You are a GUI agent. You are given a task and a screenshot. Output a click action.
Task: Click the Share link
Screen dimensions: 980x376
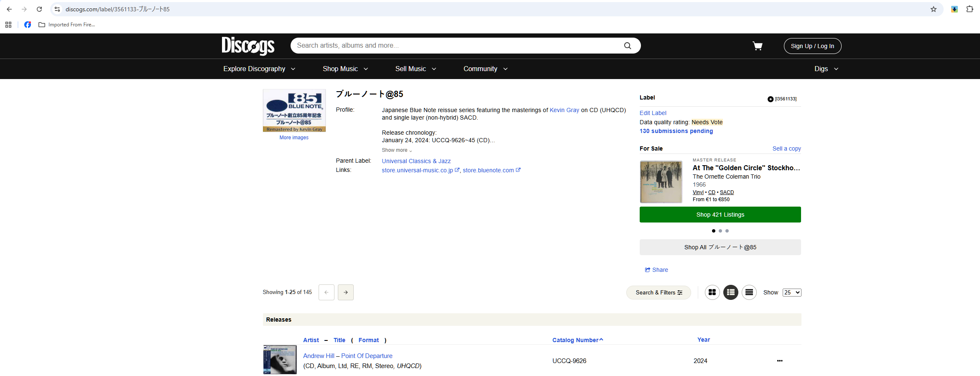coord(656,270)
